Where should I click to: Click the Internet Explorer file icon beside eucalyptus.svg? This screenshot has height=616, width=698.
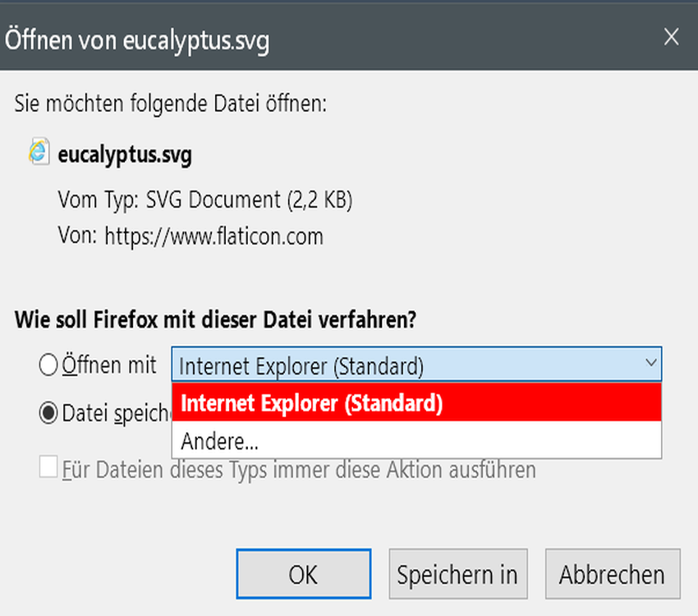(x=38, y=152)
